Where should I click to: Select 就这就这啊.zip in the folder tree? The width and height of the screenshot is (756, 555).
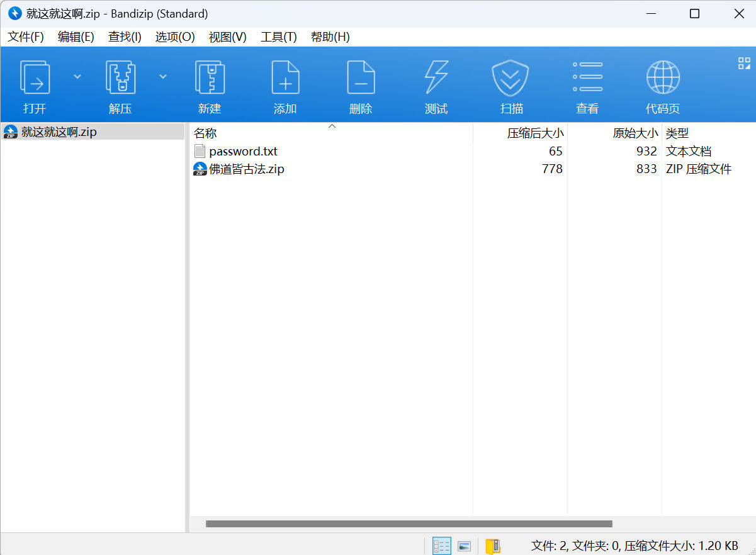(93, 132)
